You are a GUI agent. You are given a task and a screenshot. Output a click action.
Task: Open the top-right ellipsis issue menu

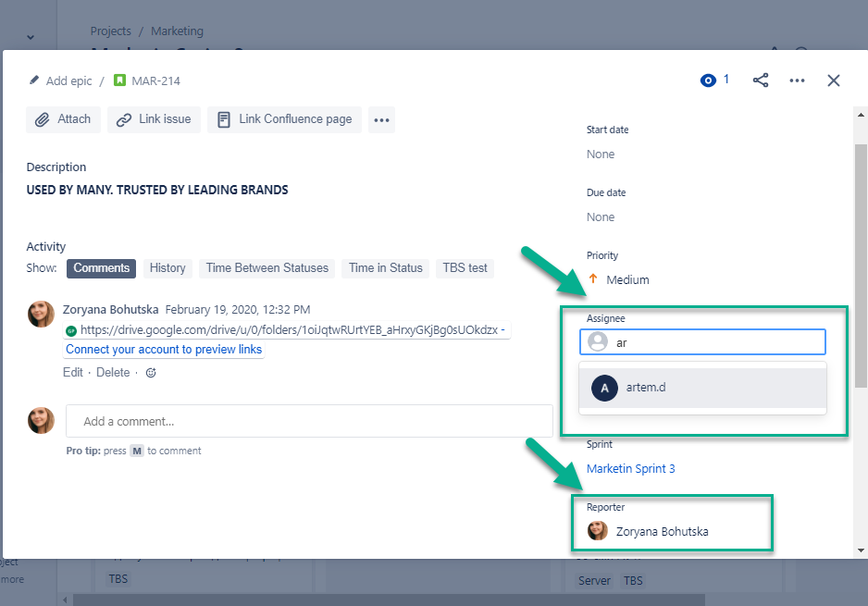click(797, 80)
